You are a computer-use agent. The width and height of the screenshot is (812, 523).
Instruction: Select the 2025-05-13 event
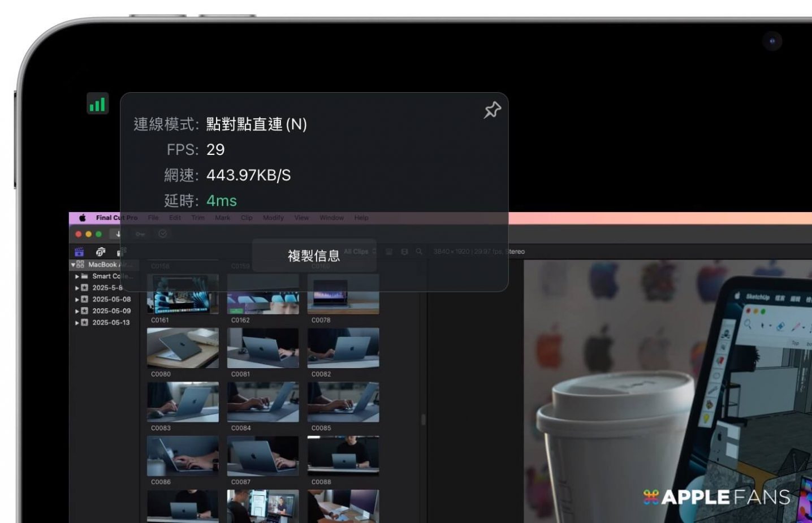pyautogui.click(x=111, y=323)
